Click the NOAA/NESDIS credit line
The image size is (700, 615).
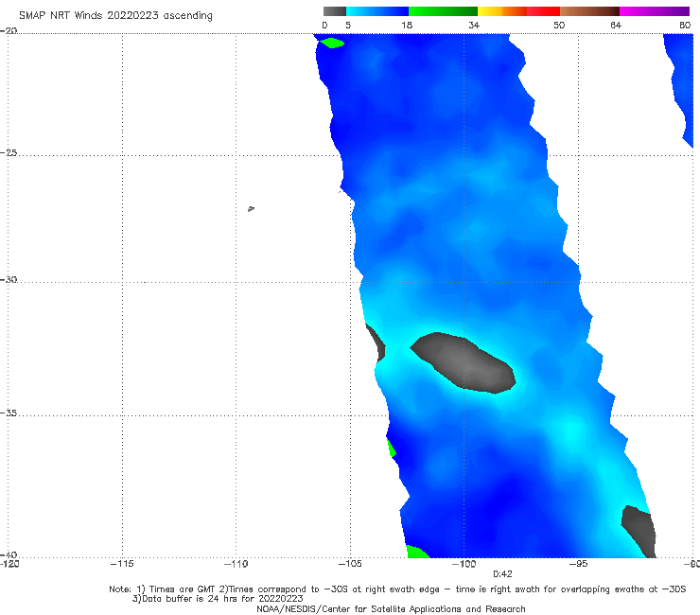click(391, 609)
